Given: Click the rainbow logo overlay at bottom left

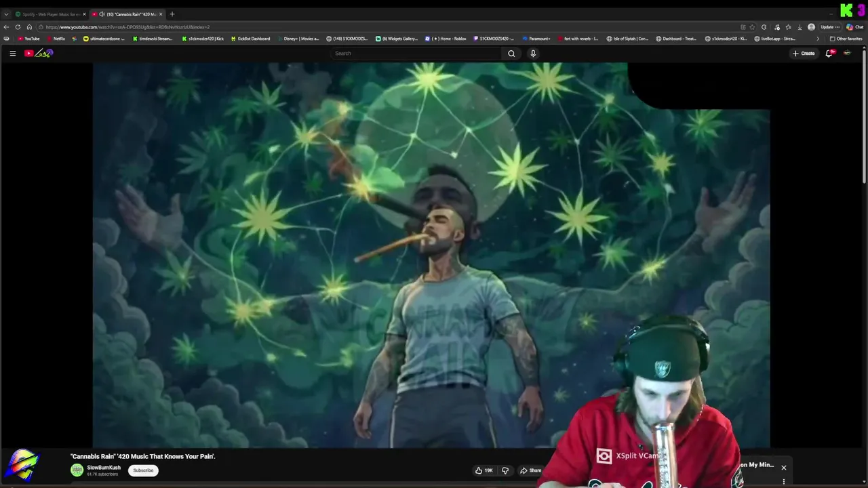Looking at the screenshot, I should [x=22, y=466].
